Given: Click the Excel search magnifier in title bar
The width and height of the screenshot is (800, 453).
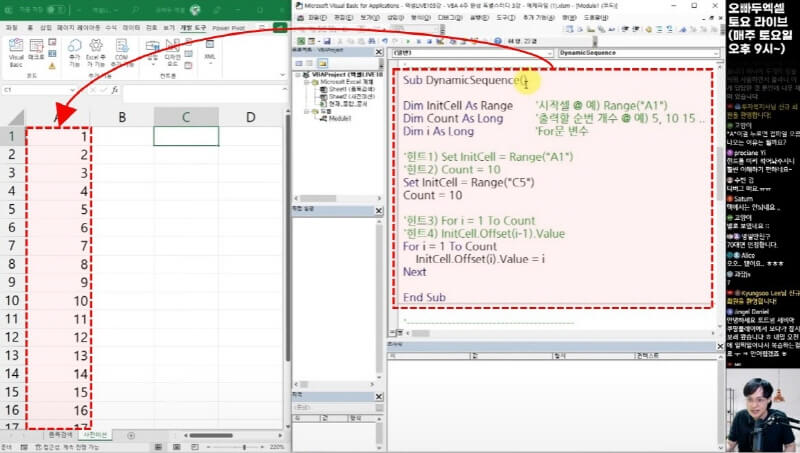Looking at the screenshot, I should coord(136,10).
